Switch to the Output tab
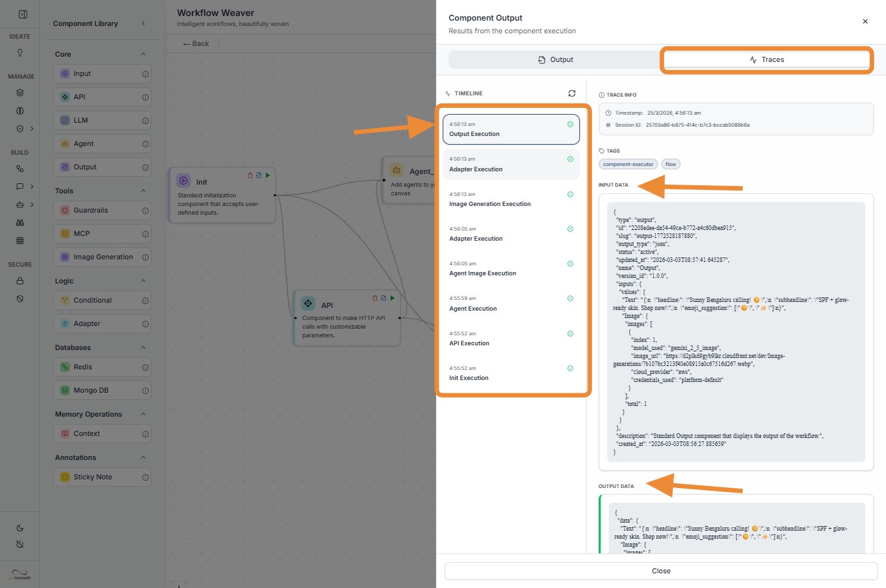This screenshot has height=588, width=886. click(556, 59)
